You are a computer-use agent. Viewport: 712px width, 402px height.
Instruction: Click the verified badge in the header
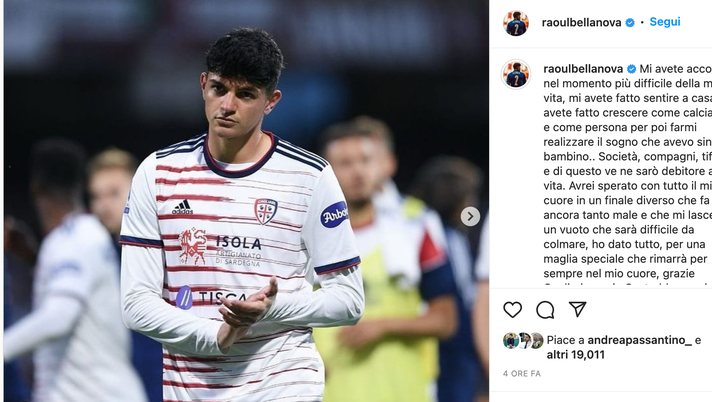pyautogui.click(x=630, y=23)
